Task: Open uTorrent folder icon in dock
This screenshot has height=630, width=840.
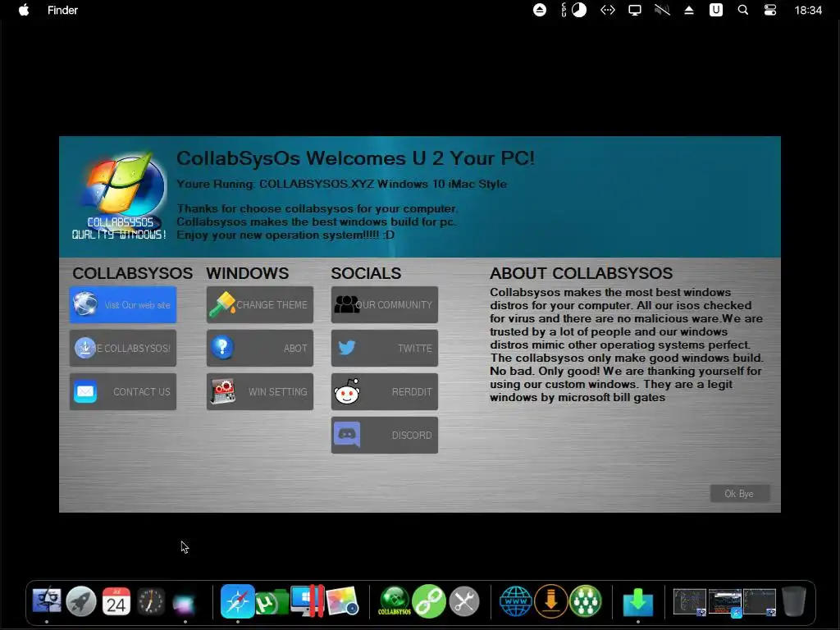Action: [x=272, y=602]
